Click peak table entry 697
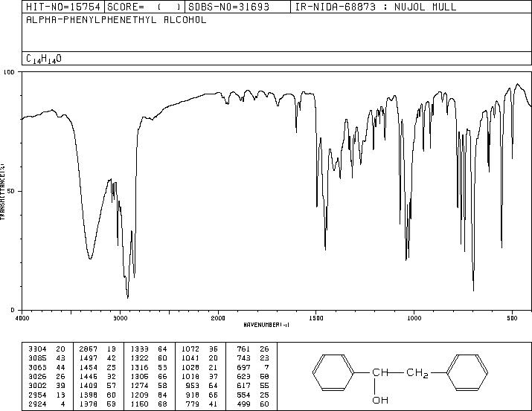Image resolution: width=532 pixels, height=411 pixels. 243,367
